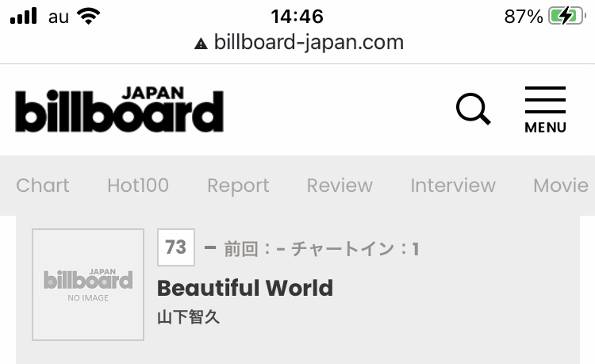Select the Chart tab
Viewport: 595px width, 364px height.
pos(43,186)
